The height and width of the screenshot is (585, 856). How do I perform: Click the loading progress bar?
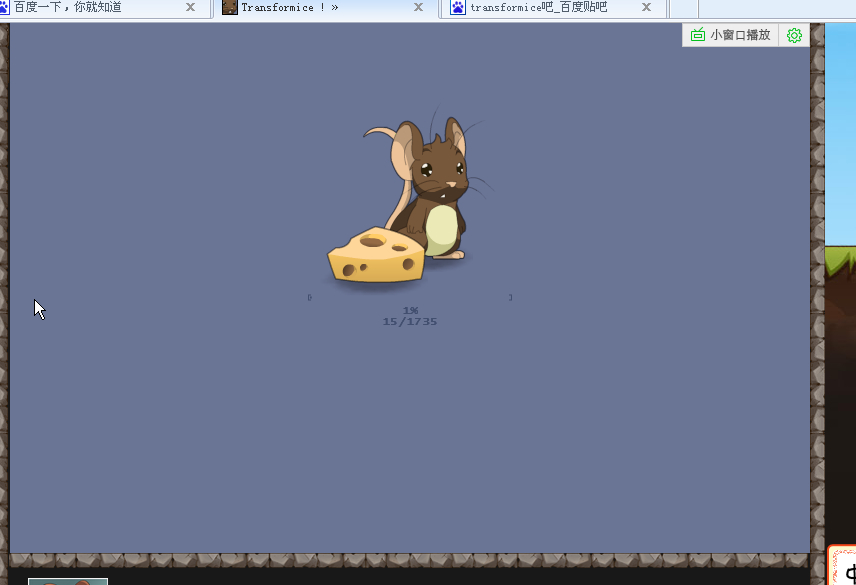point(410,297)
